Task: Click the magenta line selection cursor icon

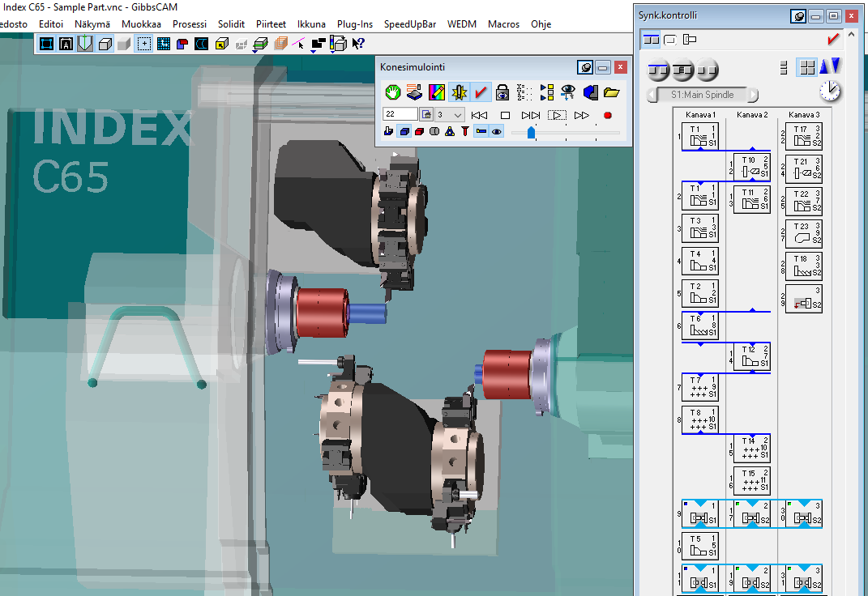Action: [x=298, y=44]
